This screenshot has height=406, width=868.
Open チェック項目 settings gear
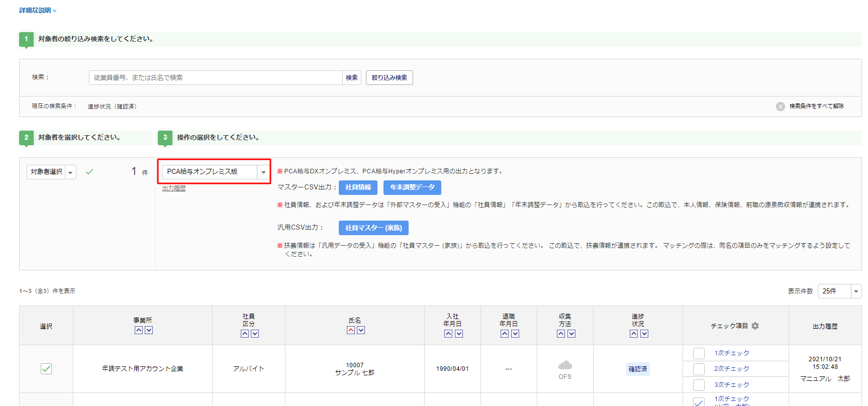click(x=755, y=326)
